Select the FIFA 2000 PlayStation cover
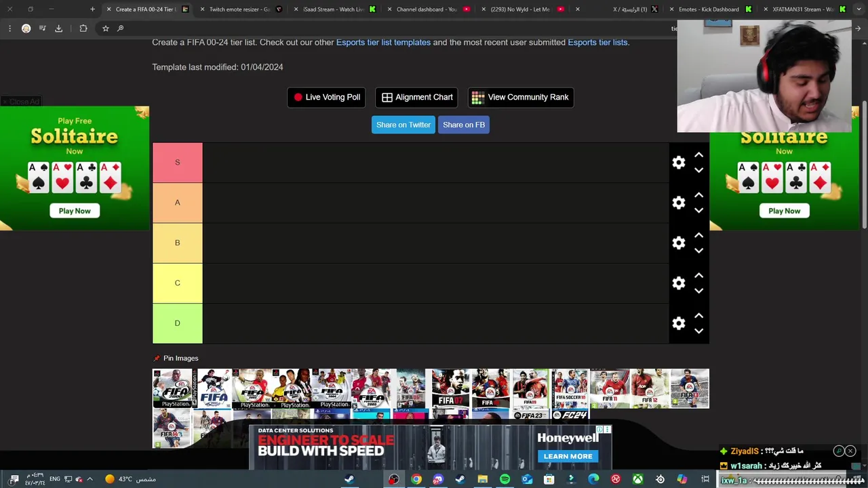 [x=172, y=388]
